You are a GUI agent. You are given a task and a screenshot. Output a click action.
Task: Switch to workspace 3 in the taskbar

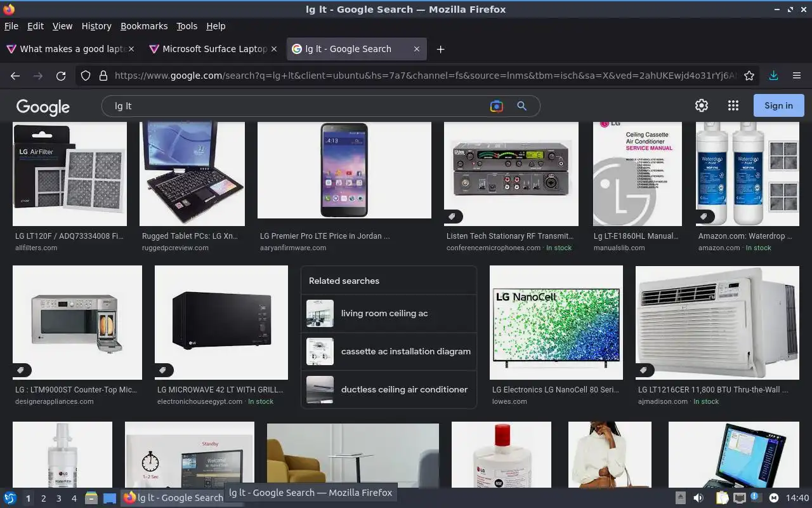click(x=58, y=498)
